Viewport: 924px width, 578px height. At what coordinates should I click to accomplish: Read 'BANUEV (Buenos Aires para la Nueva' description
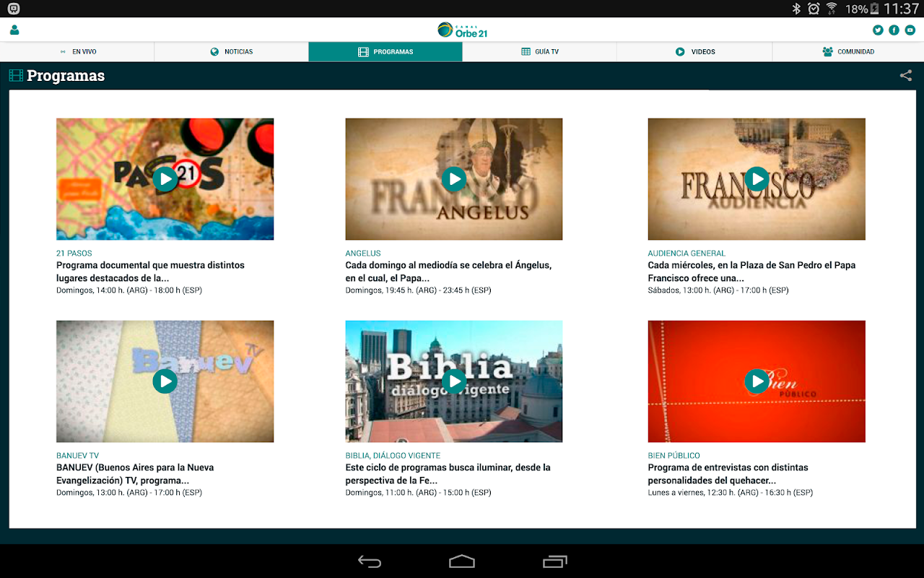135,474
